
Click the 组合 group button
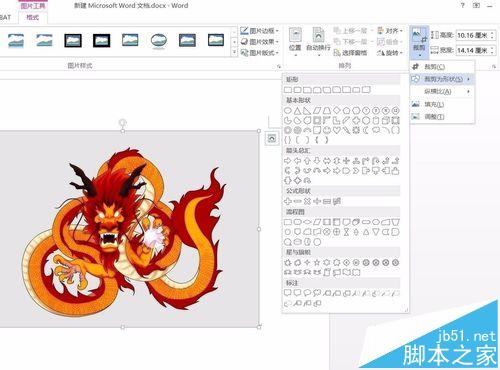[390, 42]
